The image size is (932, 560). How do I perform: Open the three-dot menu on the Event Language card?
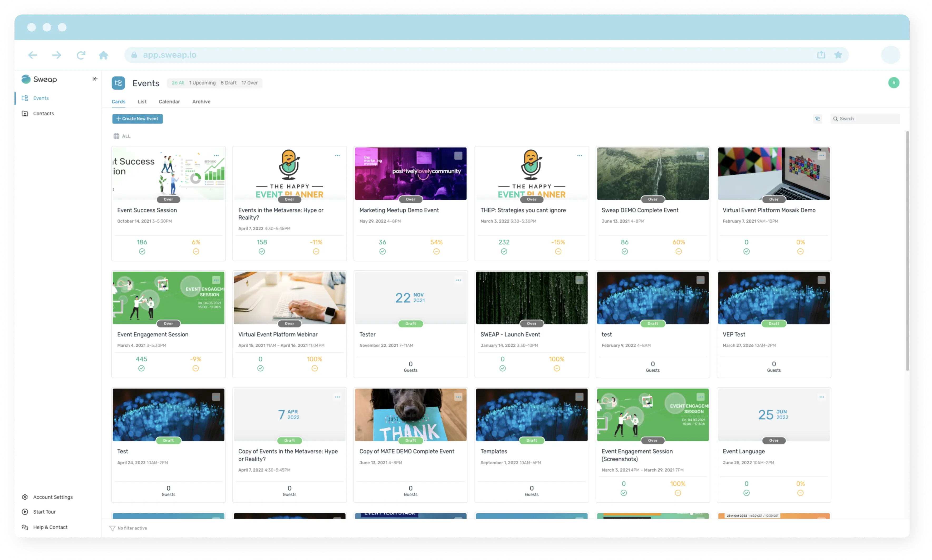coord(821,397)
